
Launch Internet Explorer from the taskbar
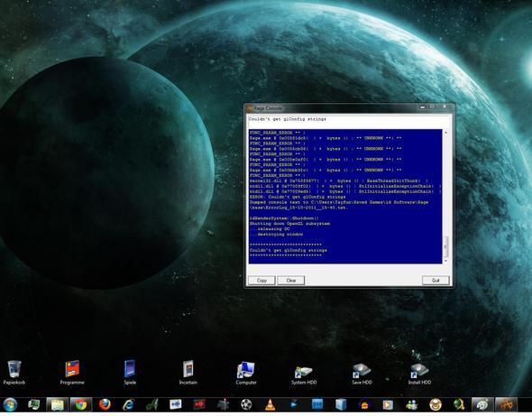point(128,404)
